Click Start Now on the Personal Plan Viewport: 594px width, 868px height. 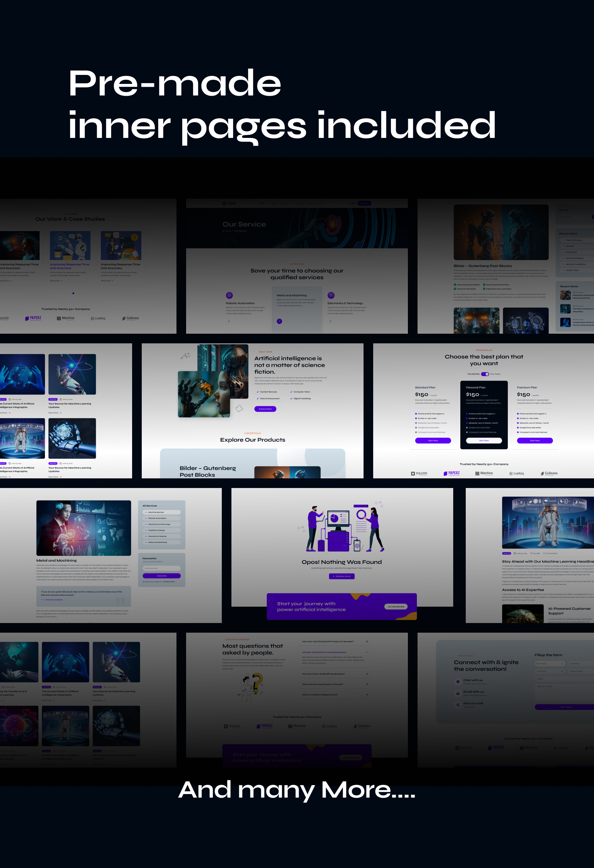[x=484, y=440]
